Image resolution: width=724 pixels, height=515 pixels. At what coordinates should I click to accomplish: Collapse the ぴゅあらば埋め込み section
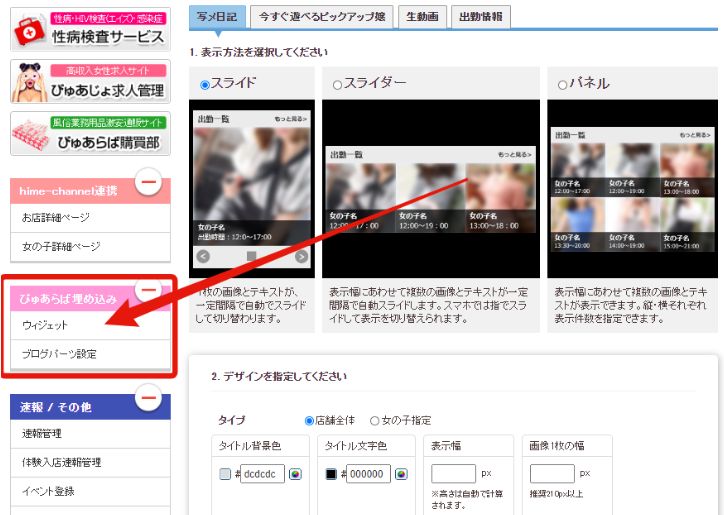coord(148,290)
